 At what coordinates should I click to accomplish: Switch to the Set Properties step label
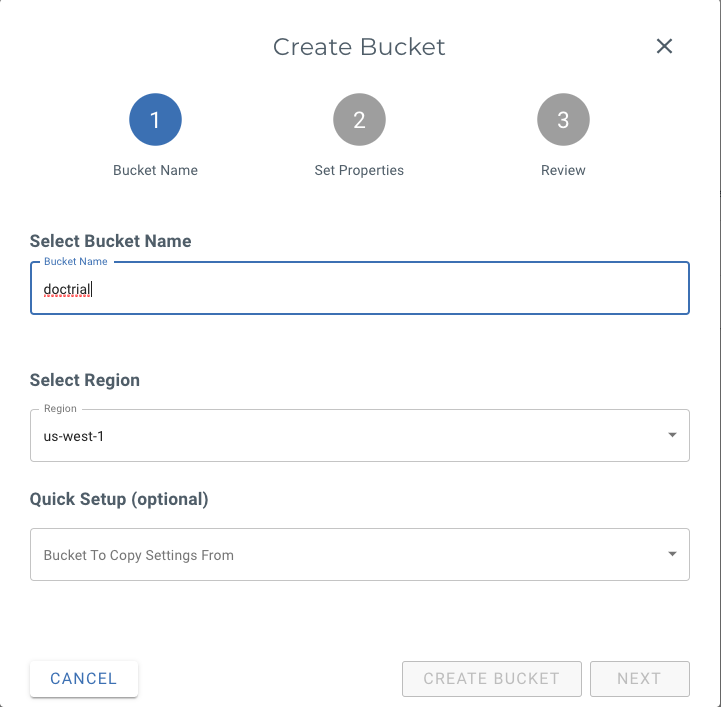(359, 170)
